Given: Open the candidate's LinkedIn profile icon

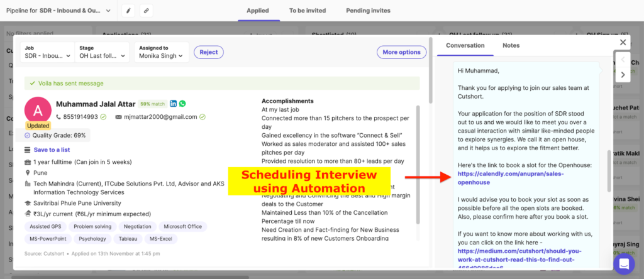Looking at the screenshot, I should 174,104.
